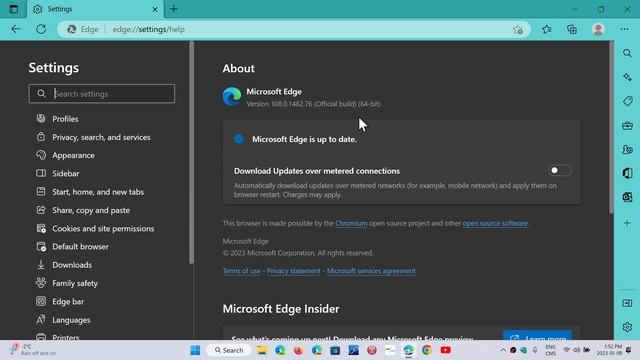Reload the settings page
Screen dimensions: 640x360
coord(41,29)
